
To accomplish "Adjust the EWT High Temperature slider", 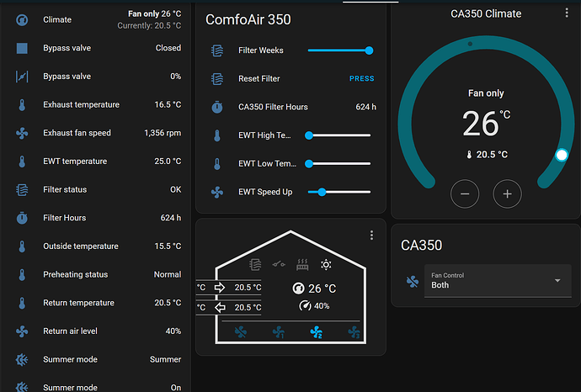I will [338, 135].
